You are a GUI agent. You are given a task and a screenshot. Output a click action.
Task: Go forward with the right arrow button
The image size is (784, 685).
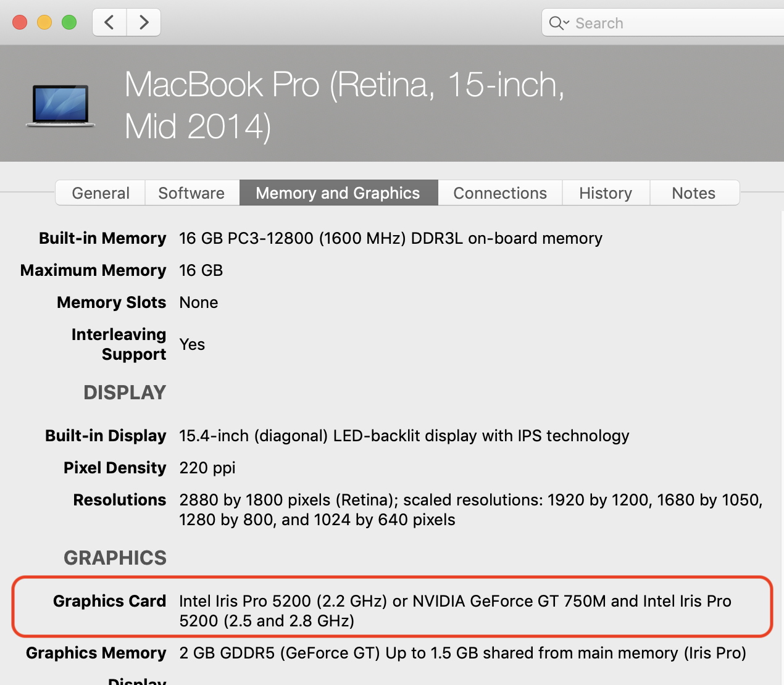144,23
